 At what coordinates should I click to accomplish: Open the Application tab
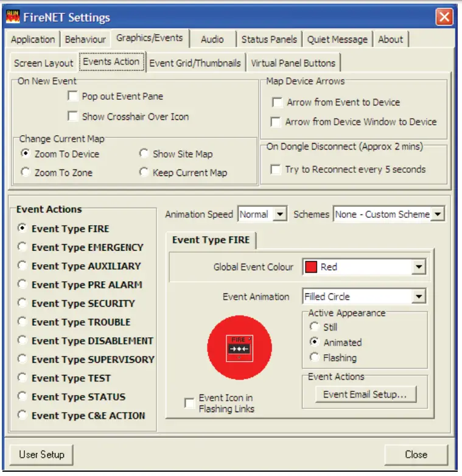pos(33,40)
